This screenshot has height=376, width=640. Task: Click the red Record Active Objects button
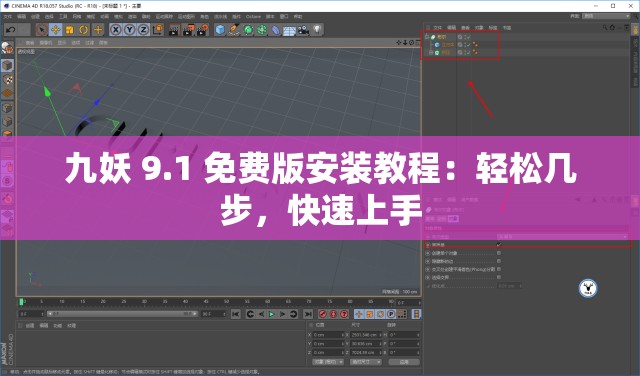pyautogui.click(x=323, y=314)
